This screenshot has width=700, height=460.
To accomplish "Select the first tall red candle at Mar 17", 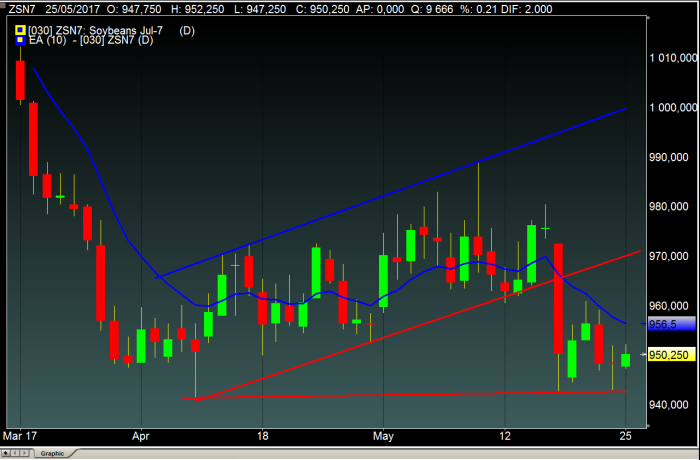I will 20,80.
